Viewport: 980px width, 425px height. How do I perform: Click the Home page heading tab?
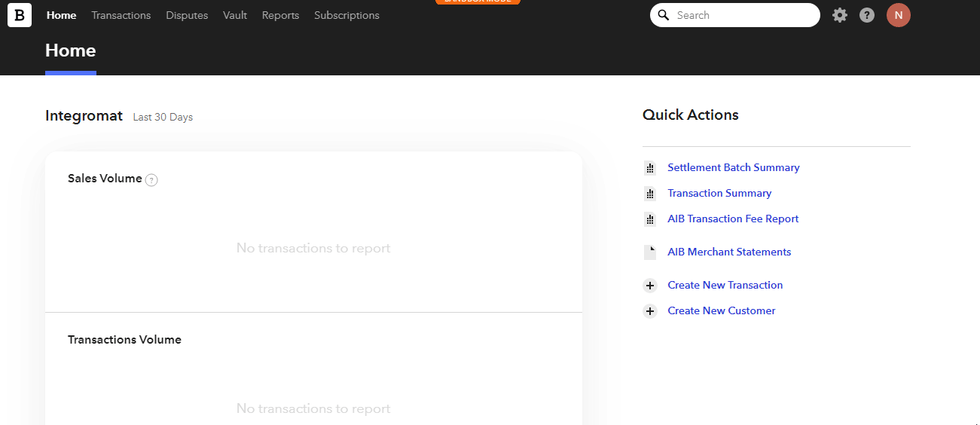click(x=71, y=51)
